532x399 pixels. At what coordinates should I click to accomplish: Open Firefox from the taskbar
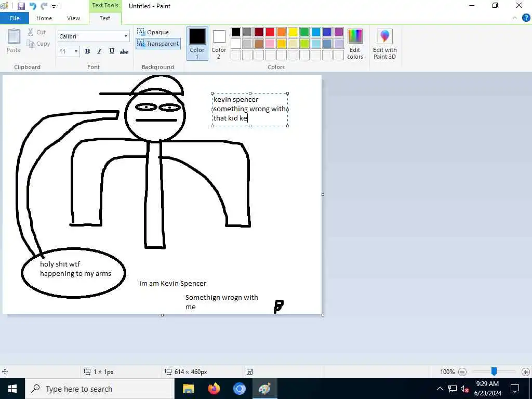pos(214,389)
